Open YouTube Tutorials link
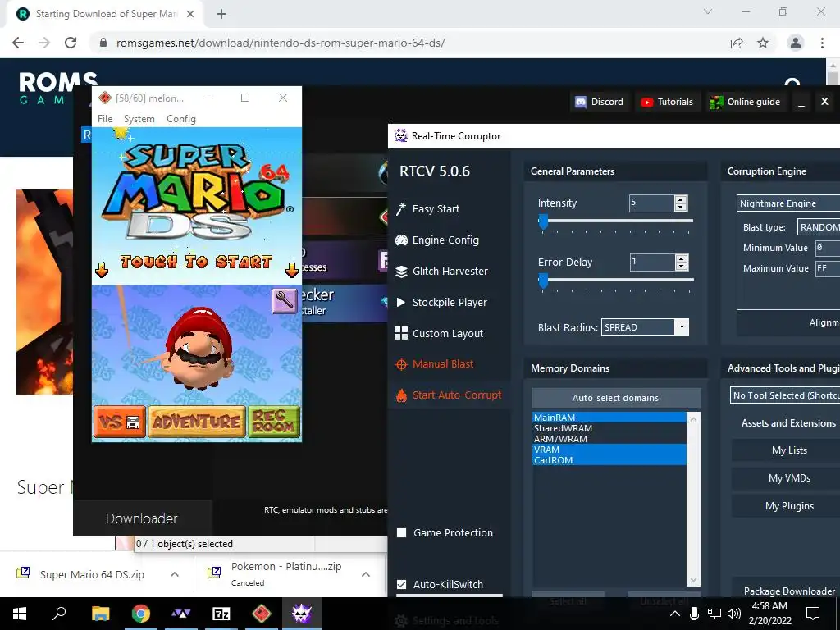 667,102
